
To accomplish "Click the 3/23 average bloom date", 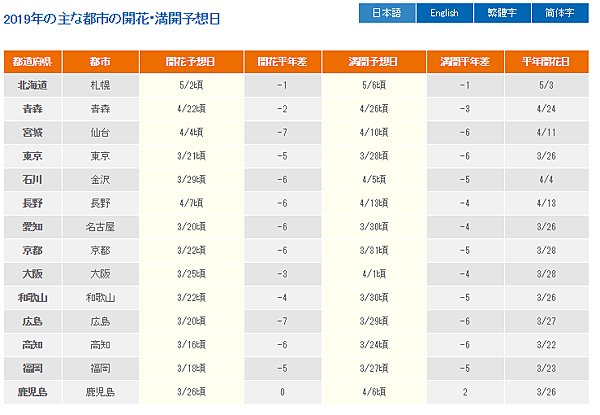I will [546, 369].
